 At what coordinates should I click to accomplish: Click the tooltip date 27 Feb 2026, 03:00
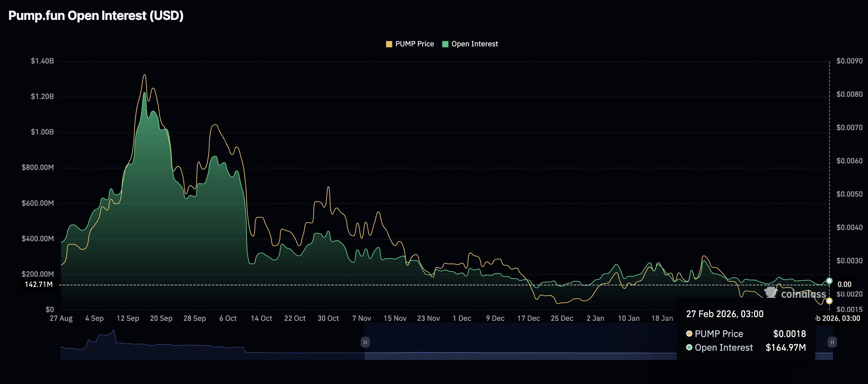[724, 314]
